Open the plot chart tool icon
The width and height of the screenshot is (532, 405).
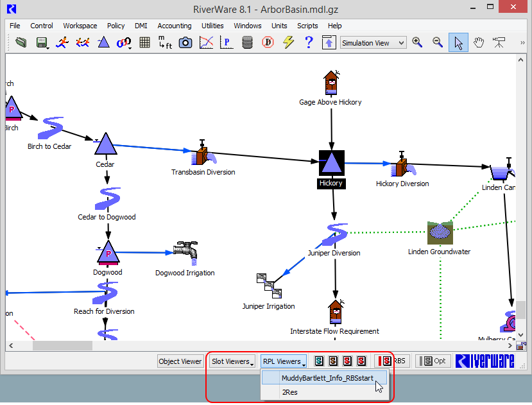[x=206, y=43]
